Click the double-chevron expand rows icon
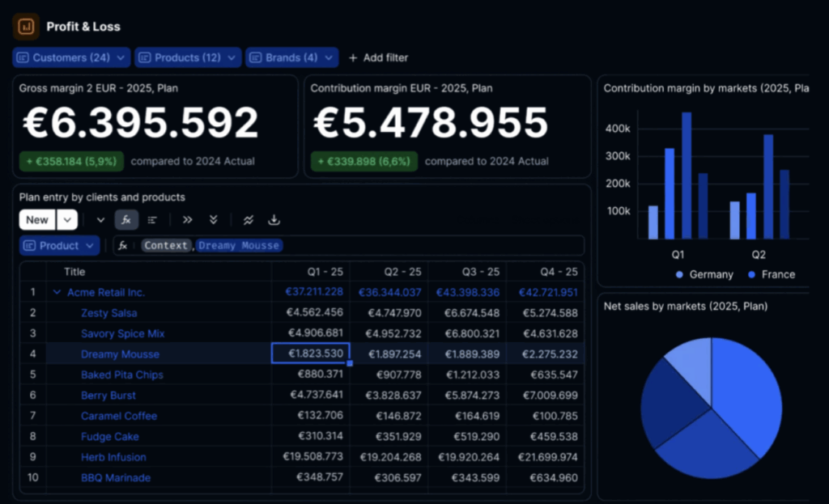Screen dimensions: 829x504 [x=213, y=219]
